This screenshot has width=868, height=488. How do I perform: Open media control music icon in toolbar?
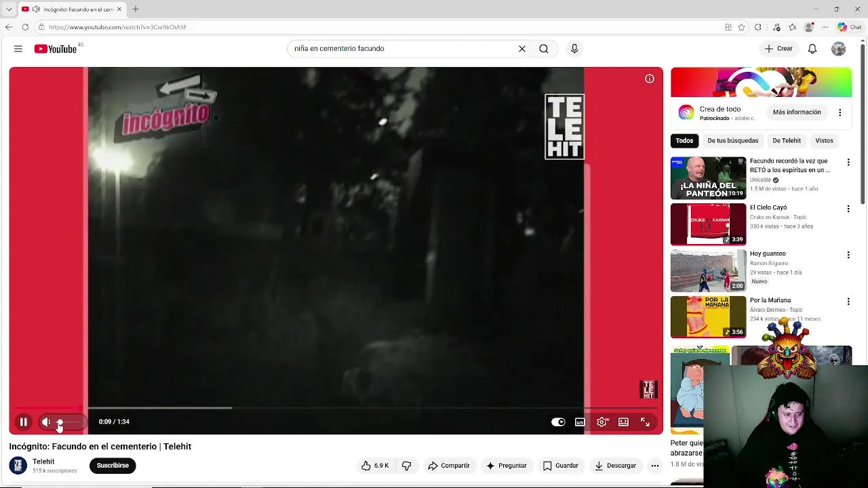[x=776, y=27]
